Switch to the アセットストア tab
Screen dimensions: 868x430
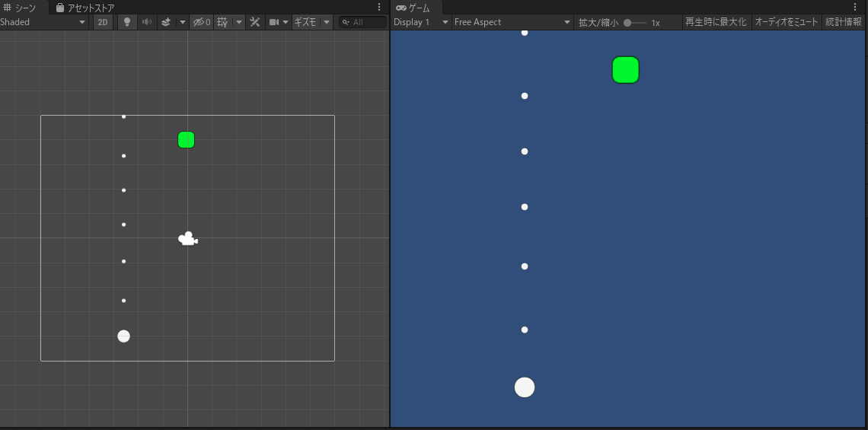pos(85,8)
